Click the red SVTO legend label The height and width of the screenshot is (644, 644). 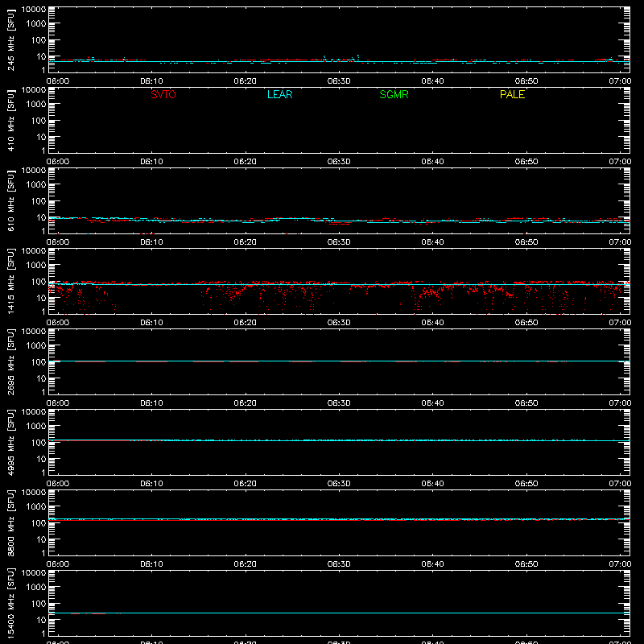coord(163,94)
